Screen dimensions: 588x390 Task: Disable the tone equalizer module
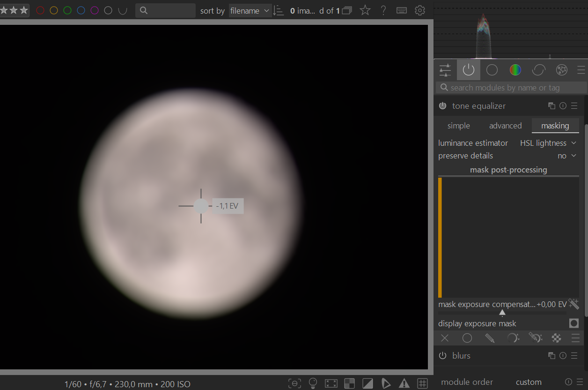coord(442,106)
